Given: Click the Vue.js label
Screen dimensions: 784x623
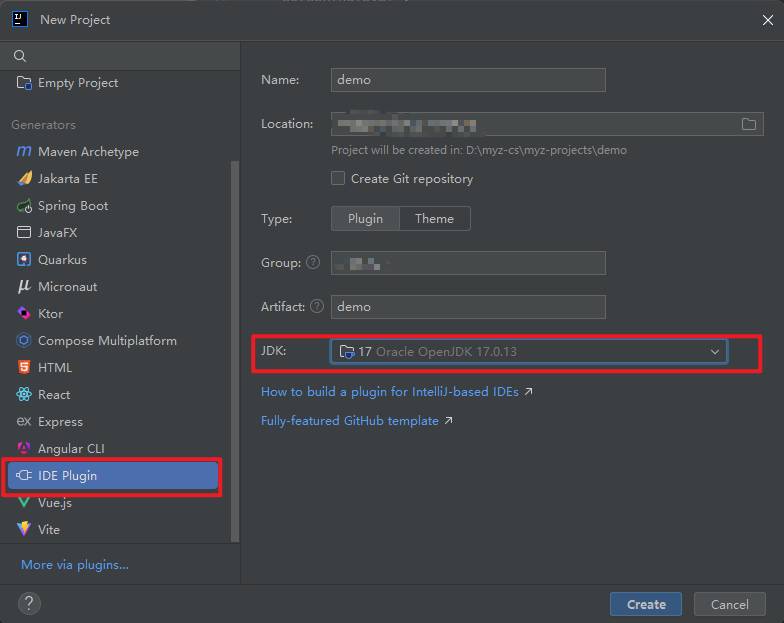Looking at the screenshot, I should point(55,502).
